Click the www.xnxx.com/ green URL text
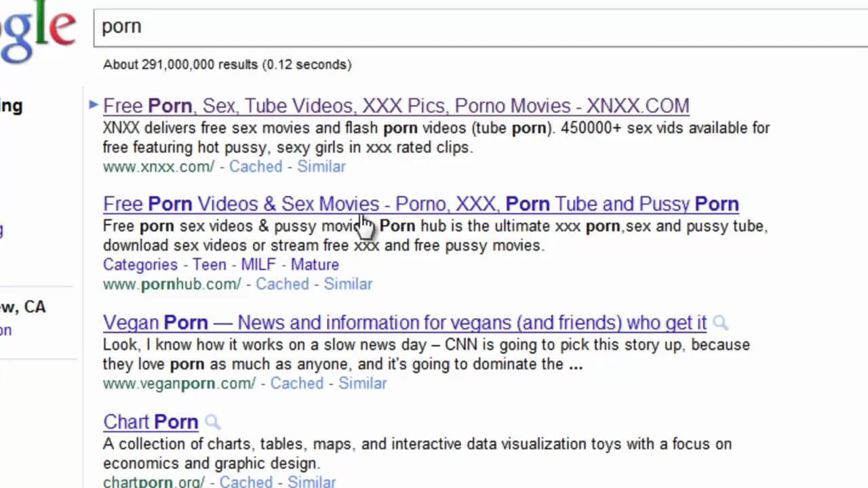This screenshot has width=868, height=488. click(x=159, y=167)
